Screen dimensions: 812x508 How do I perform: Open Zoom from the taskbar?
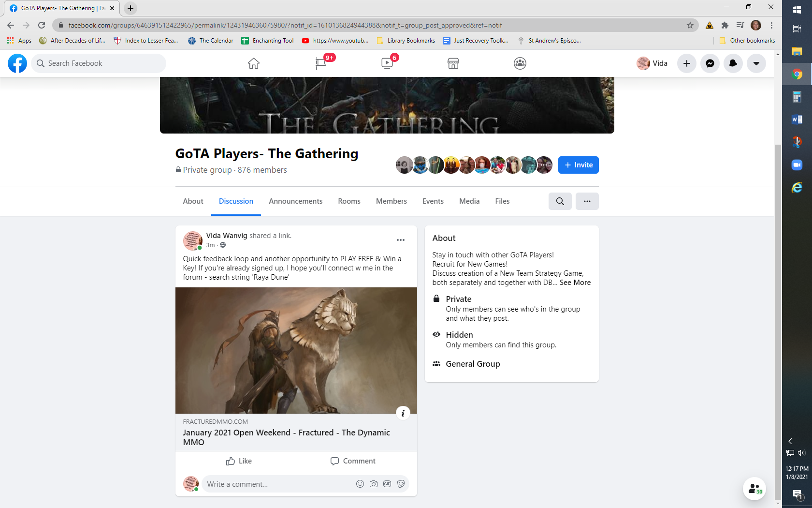(797, 165)
